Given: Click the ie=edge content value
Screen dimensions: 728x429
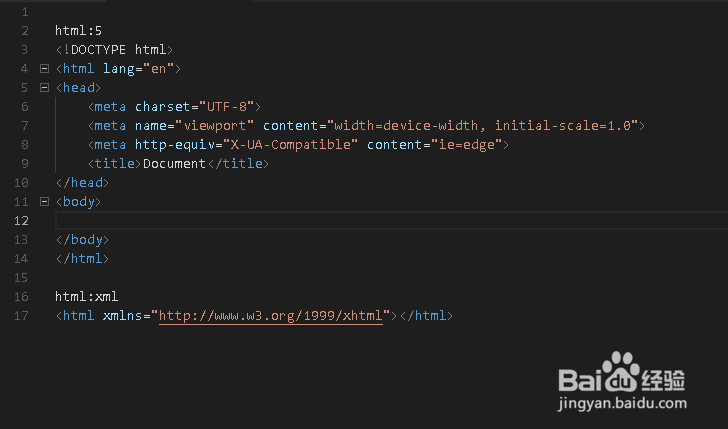Looking at the screenshot, I should point(467,145).
